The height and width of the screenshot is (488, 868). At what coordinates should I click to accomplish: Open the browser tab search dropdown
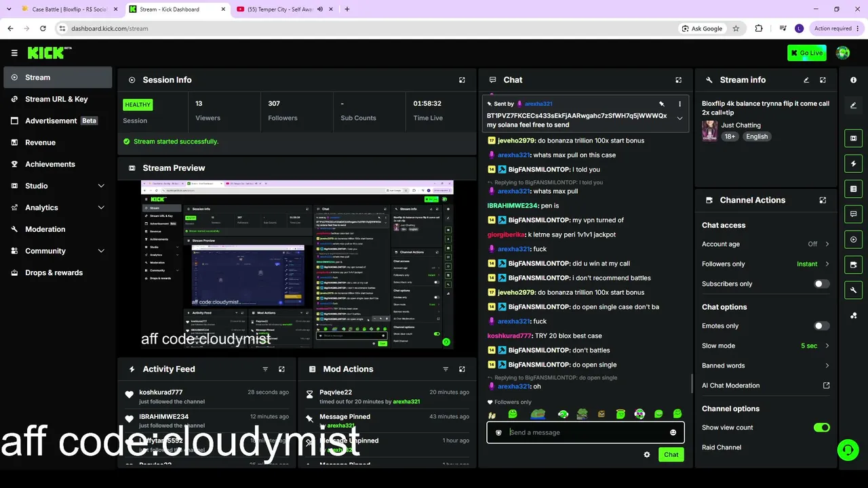(10, 9)
